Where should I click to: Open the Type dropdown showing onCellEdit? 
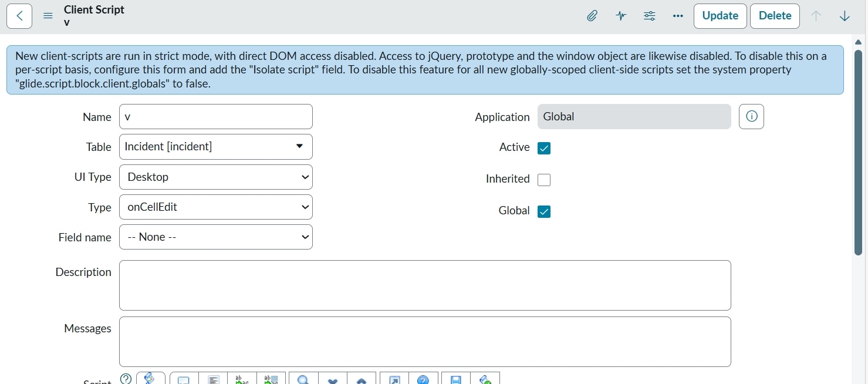point(216,207)
